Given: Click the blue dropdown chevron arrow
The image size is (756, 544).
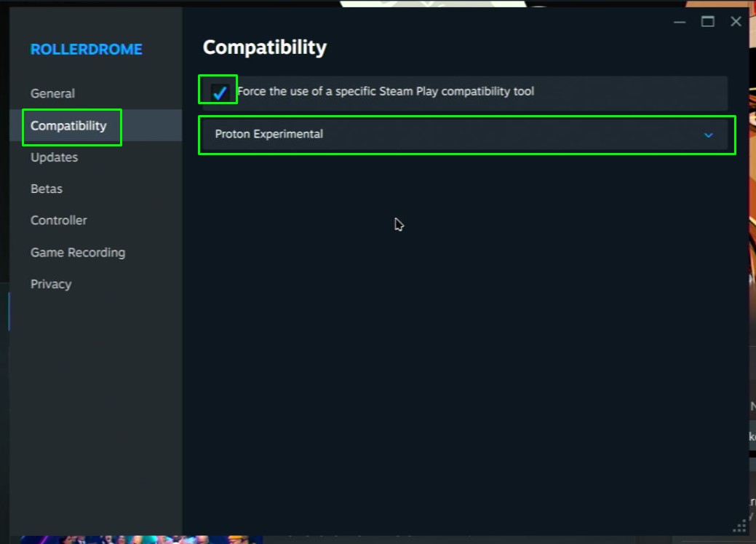Looking at the screenshot, I should pyautogui.click(x=708, y=135).
